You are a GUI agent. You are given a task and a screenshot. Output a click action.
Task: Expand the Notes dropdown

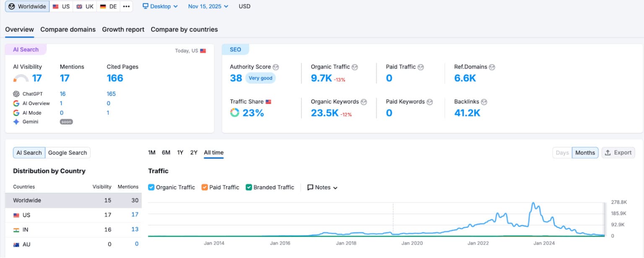[322, 187]
